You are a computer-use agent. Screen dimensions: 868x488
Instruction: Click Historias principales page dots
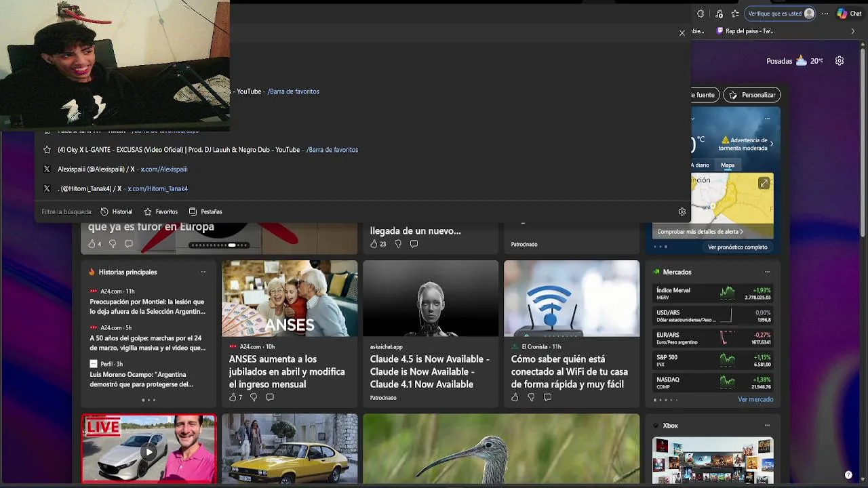[x=149, y=400]
